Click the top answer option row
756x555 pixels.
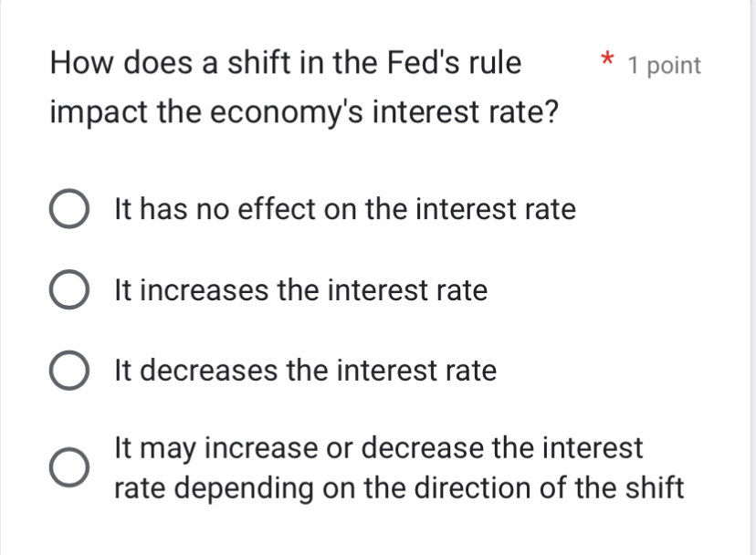click(274, 209)
